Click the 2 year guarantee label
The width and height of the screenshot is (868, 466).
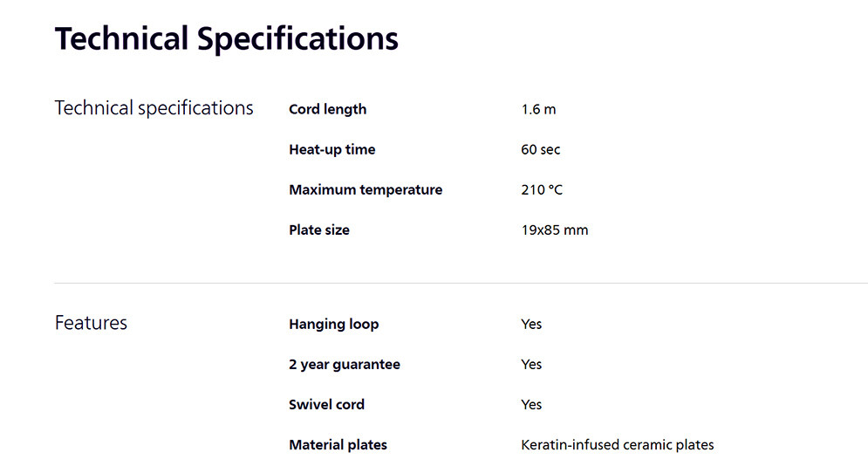(x=344, y=364)
